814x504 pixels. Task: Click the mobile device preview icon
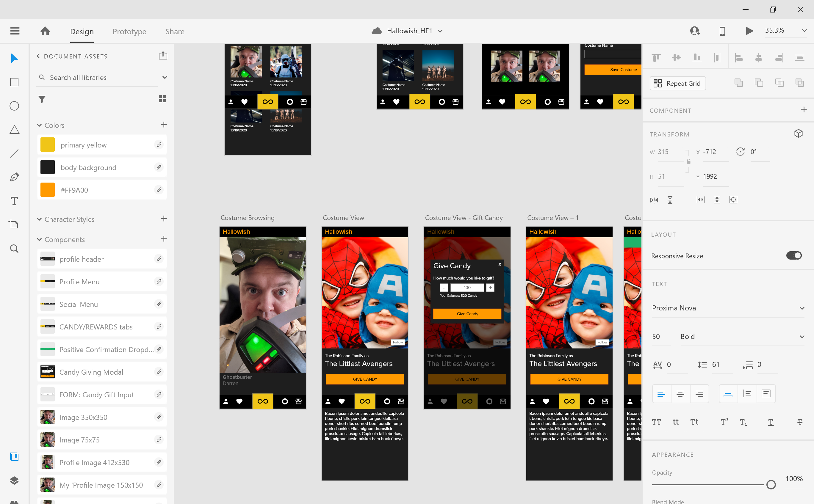722,31
